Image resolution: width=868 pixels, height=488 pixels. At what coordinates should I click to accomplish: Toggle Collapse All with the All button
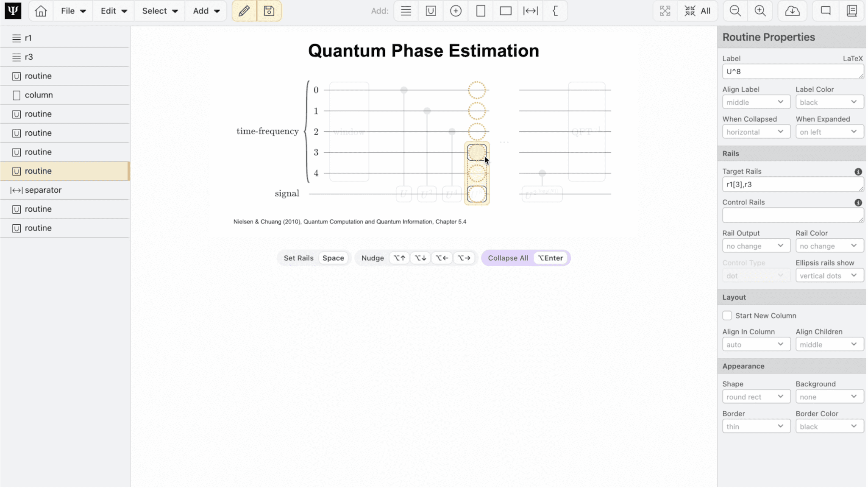point(697,11)
